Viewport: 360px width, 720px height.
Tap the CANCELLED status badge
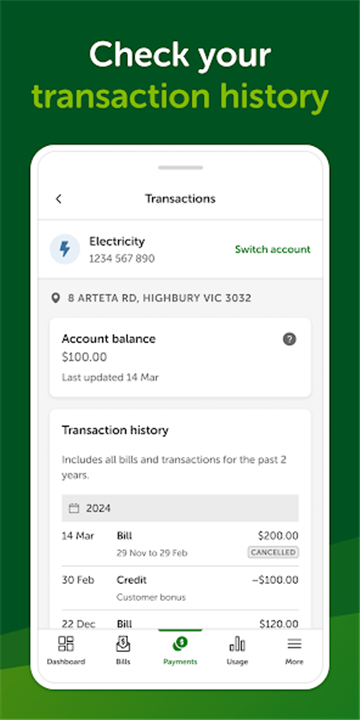(x=273, y=552)
